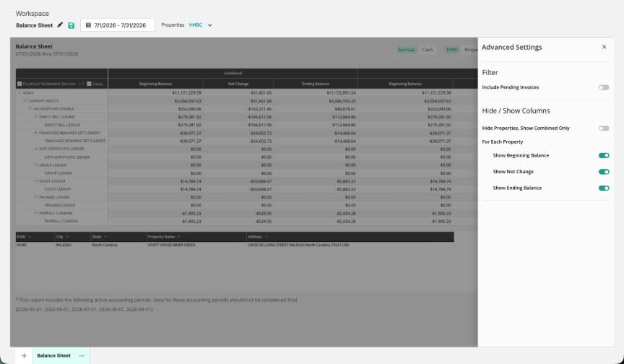Click the calendar icon in the date field
Image resolution: width=624 pixels, height=364 pixels.
88,25
